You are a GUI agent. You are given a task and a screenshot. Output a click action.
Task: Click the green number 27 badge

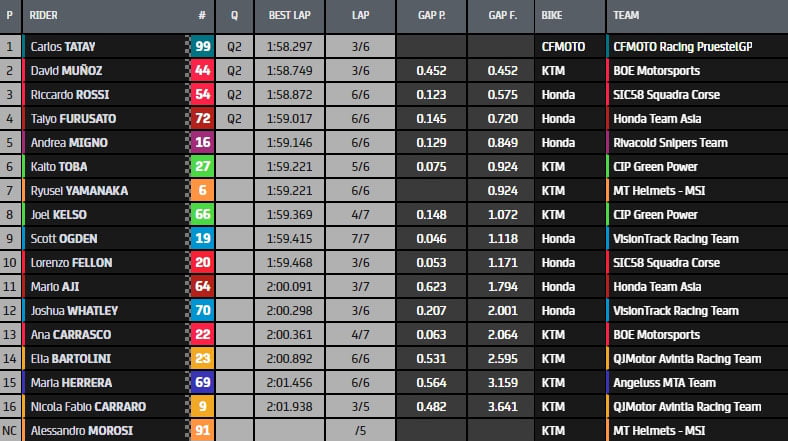click(x=202, y=166)
